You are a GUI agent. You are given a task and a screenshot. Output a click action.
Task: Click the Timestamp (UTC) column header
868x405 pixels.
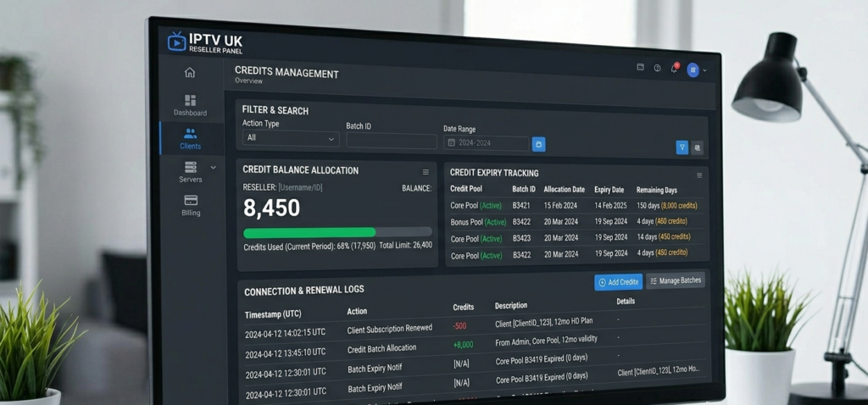(273, 314)
